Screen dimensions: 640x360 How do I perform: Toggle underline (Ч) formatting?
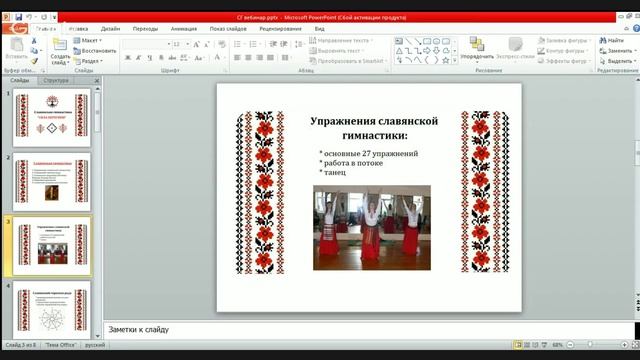point(150,58)
